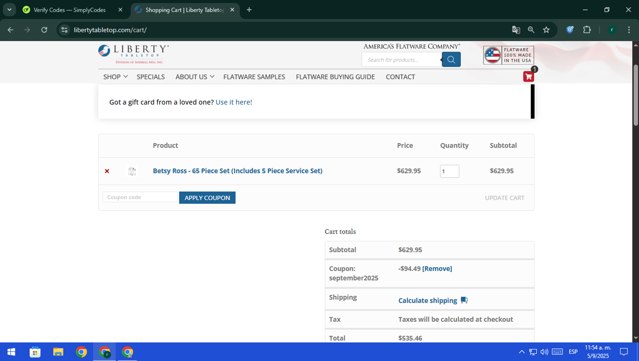Open the zoom magnifier icon in address bar
The width and height of the screenshot is (639, 361).
(531, 30)
